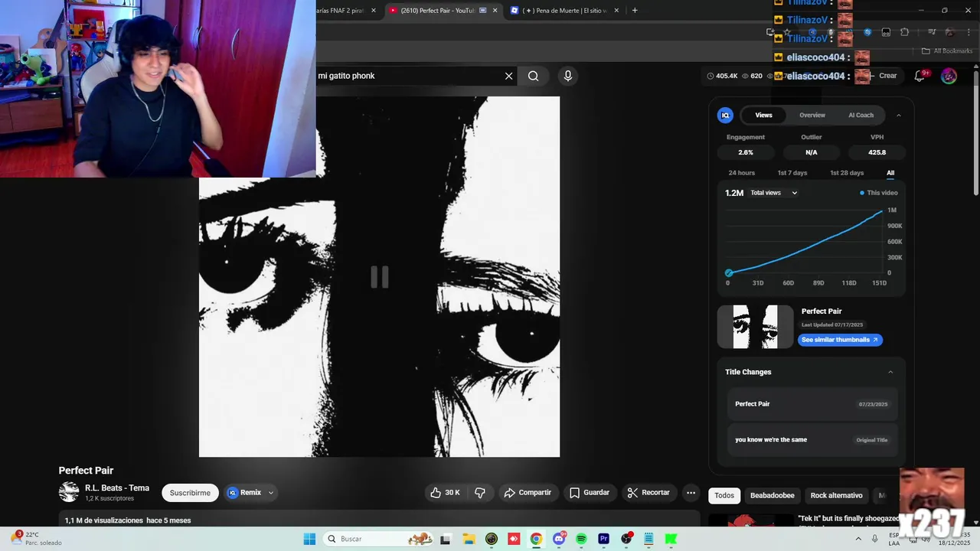
Task: Switch to the Overview tab
Action: coord(812,116)
